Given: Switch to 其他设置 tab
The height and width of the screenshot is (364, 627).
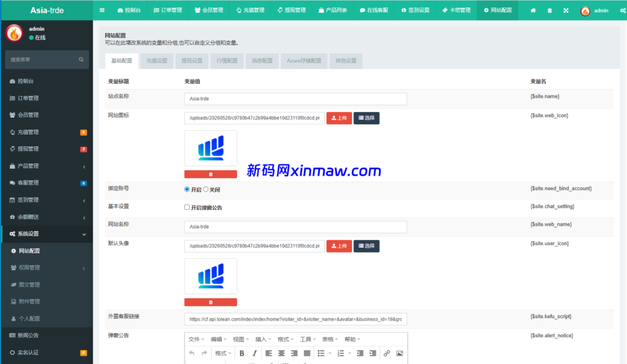Looking at the screenshot, I should [346, 61].
